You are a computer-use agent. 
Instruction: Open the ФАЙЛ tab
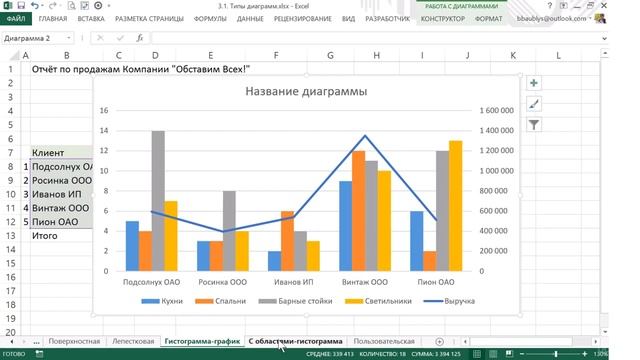[x=16, y=18]
